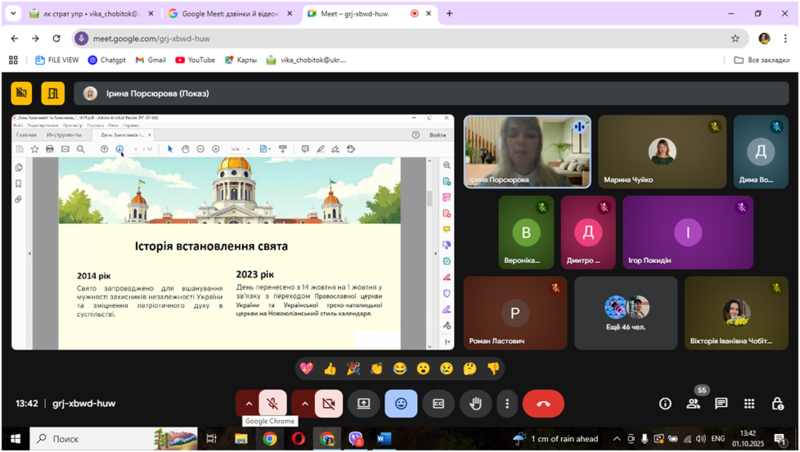
Task: Expand video settings arrow beside camera
Action: [x=304, y=404]
